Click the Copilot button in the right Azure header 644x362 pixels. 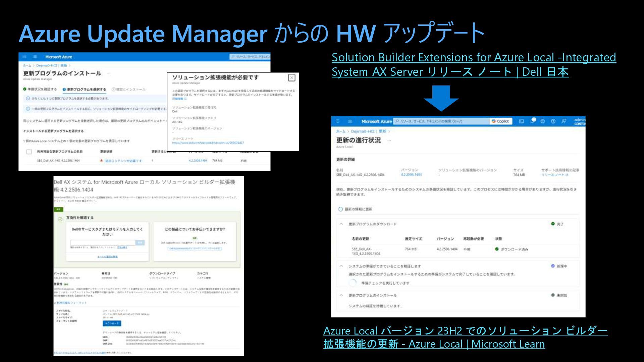501,121
